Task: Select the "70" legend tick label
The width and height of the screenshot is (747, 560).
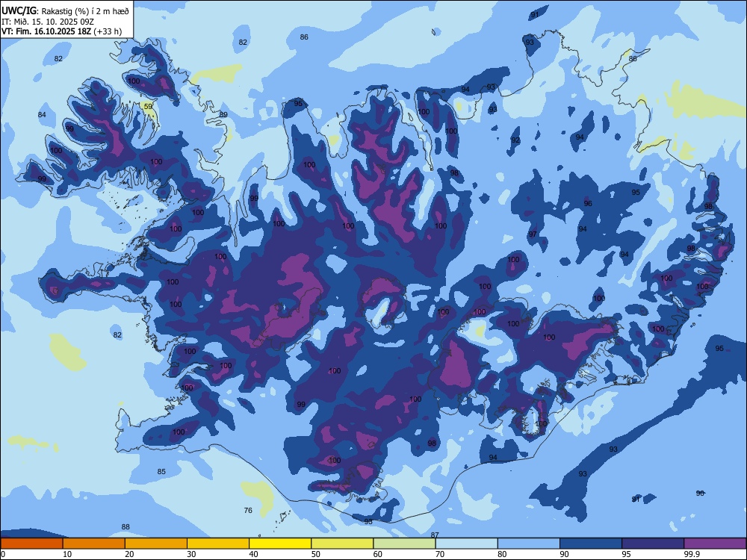Action: [440, 554]
